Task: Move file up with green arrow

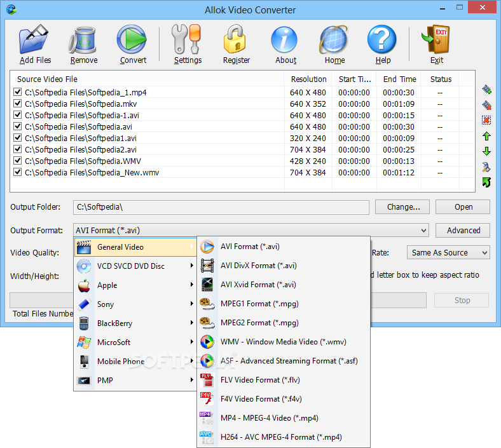Action: click(486, 136)
